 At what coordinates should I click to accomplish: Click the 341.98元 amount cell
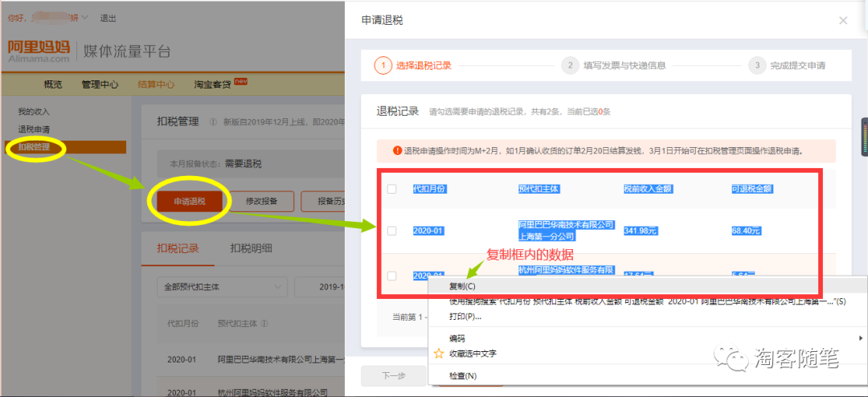tap(641, 231)
